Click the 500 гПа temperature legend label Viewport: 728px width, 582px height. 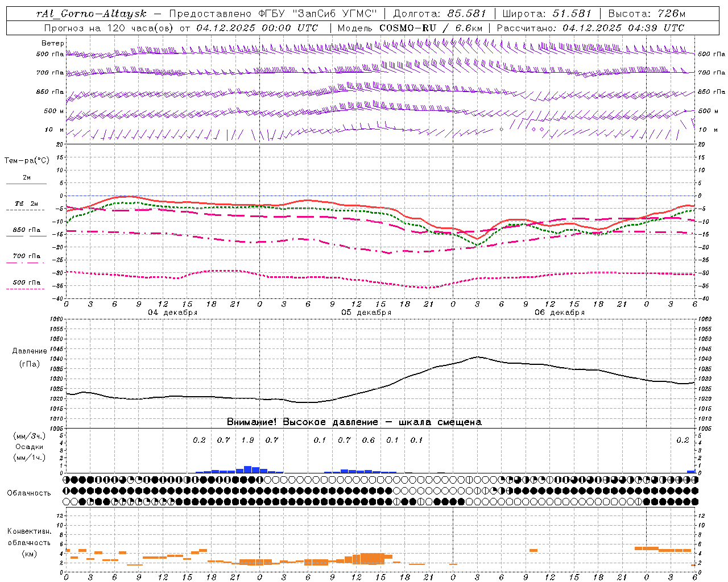pos(26,282)
